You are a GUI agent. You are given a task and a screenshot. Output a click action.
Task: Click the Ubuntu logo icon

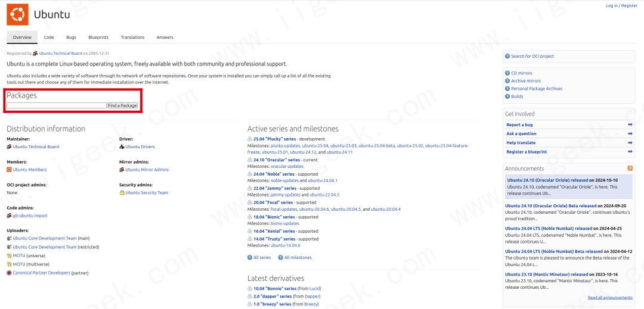[x=17, y=14]
